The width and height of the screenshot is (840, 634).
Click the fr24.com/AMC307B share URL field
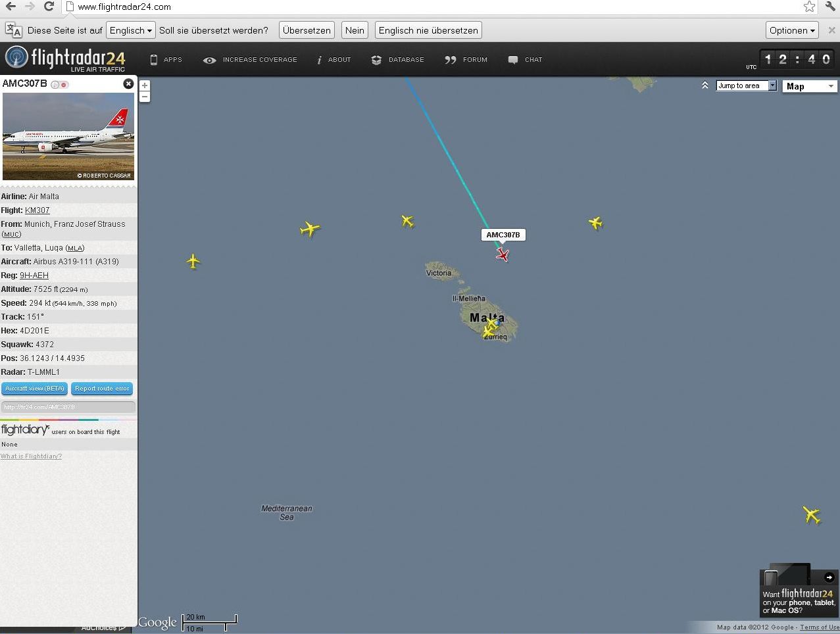coord(68,407)
